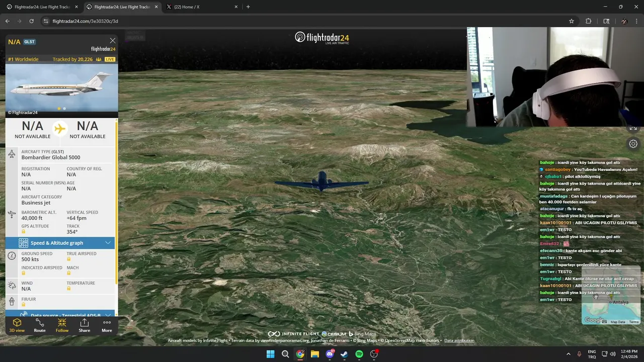Screen dimensions: 644x362
Task: Switch to 3D view in bottom toolbar
Action: [x=17, y=325]
